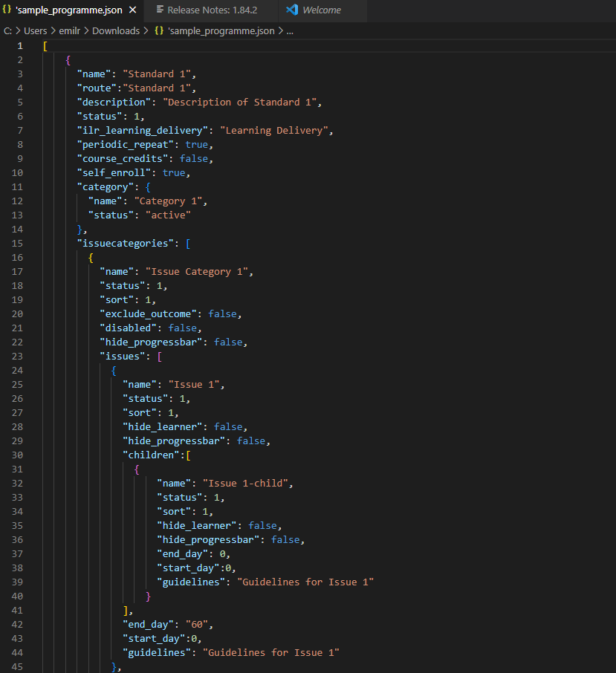Select the C: breadcrumb segment
Image resolution: width=616 pixels, height=673 pixels.
(x=7, y=31)
